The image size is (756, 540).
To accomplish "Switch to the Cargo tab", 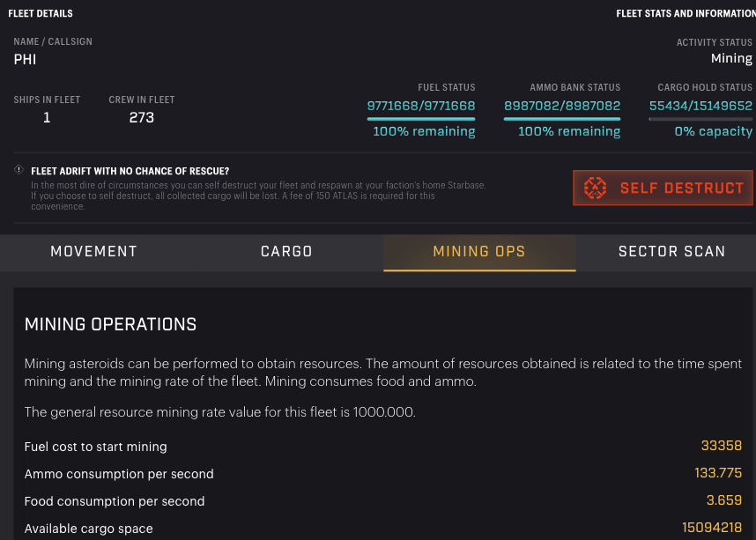I will click(286, 252).
